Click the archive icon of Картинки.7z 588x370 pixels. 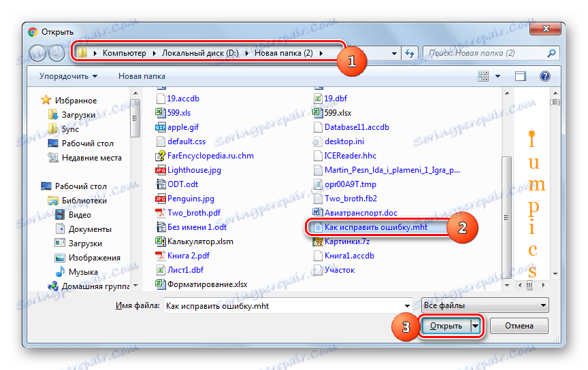(318, 241)
